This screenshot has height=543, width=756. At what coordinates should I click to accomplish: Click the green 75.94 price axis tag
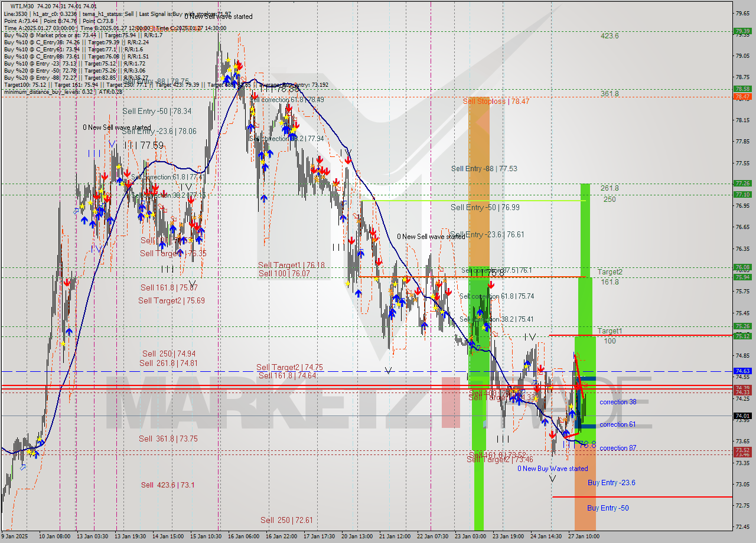[x=742, y=277]
